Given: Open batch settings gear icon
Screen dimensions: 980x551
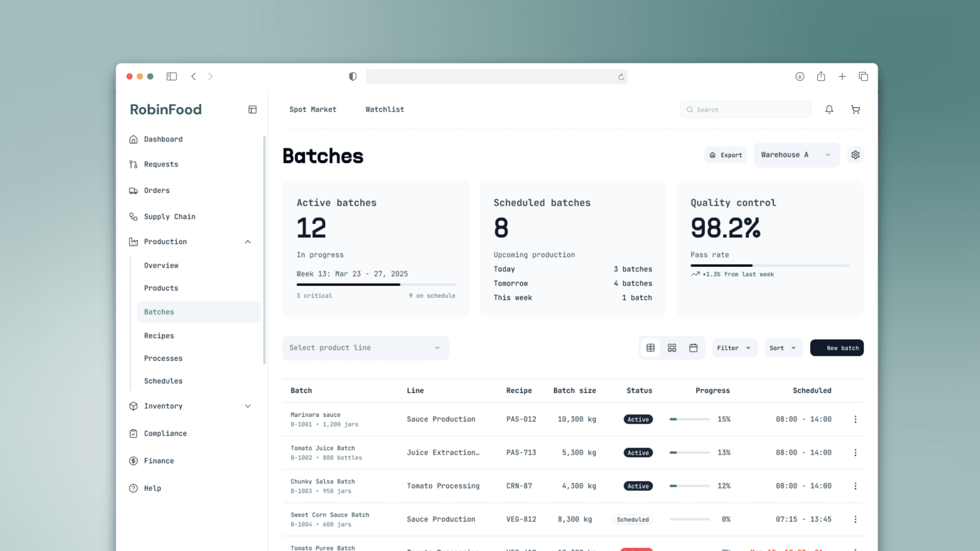Looking at the screenshot, I should pos(855,155).
